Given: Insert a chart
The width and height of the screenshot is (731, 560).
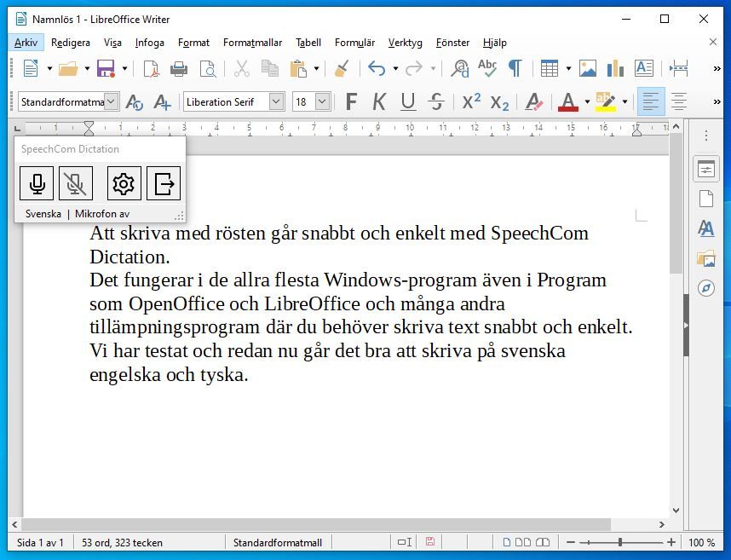Looking at the screenshot, I should 615,69.
